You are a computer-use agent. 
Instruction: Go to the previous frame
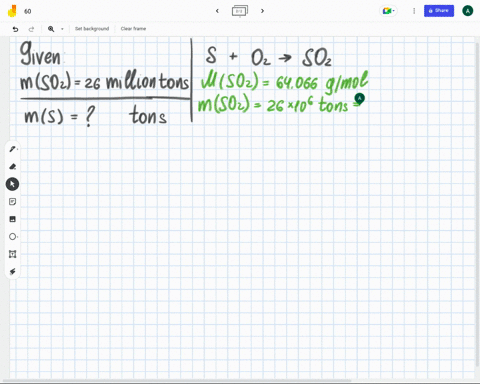click(217, 11)
